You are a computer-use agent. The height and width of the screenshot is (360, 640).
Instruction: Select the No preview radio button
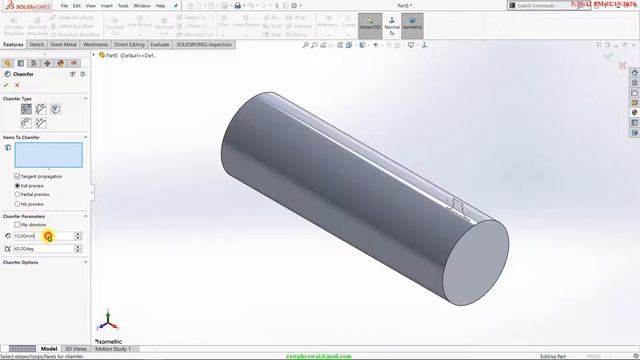tap(17, 204)
